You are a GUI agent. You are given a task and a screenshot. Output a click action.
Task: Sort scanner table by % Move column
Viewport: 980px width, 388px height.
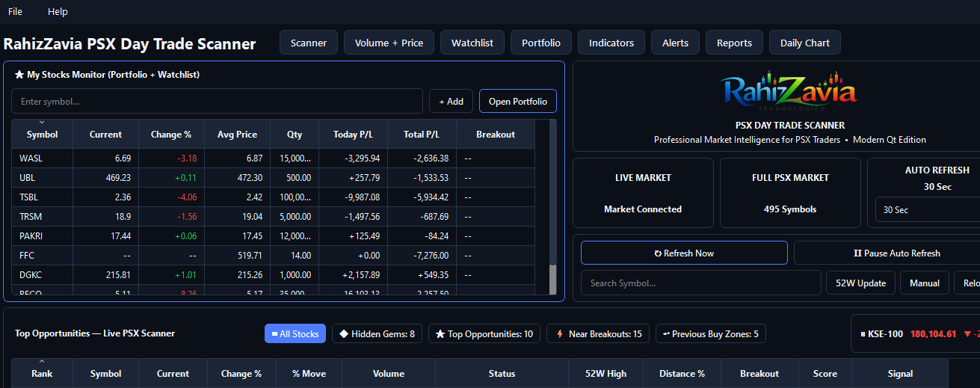click(x=309, y=373)
